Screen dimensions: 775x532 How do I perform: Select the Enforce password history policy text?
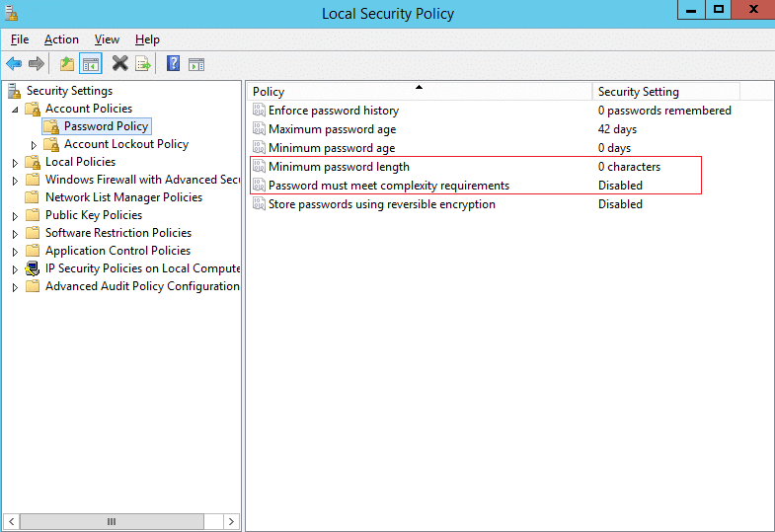[334, 111]
